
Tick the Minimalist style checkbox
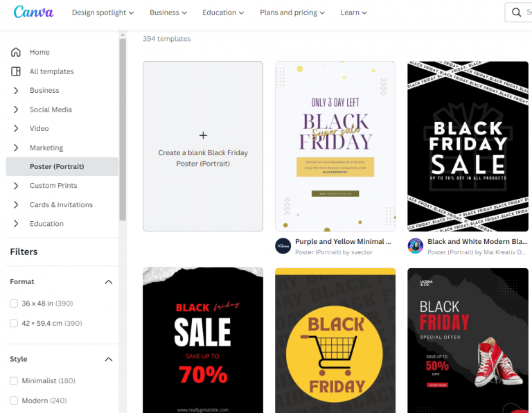click(15, 381)
